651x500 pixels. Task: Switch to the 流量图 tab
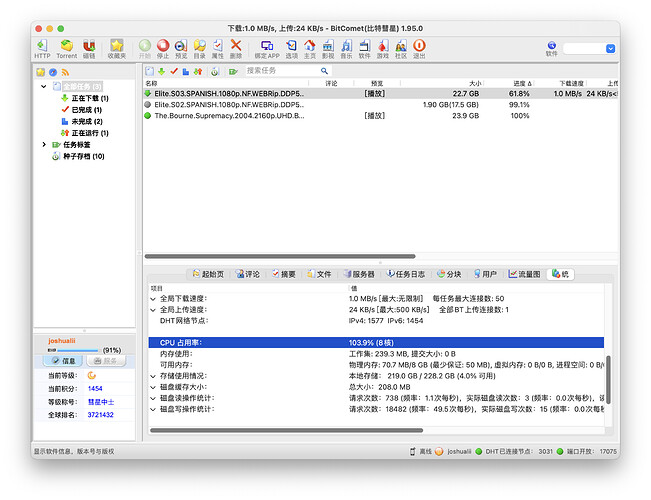524,274
